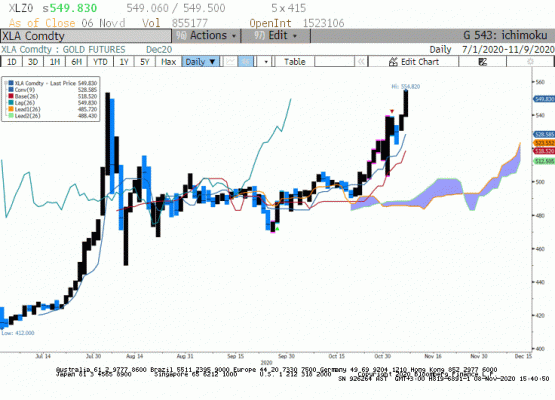Click the Edit Chart pencil icon
The image size is (555, 400).
[x=393, y=62]
